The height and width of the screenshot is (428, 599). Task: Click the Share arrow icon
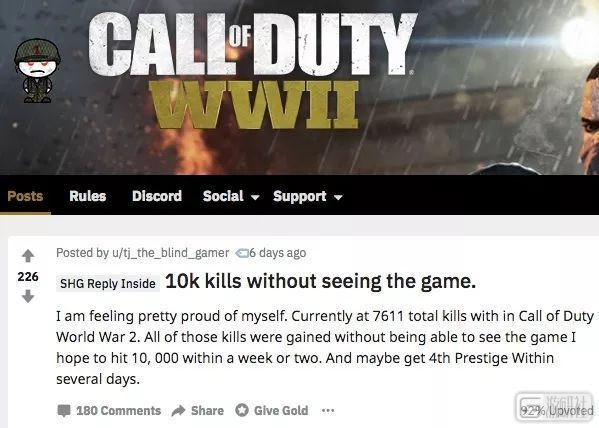178,411
